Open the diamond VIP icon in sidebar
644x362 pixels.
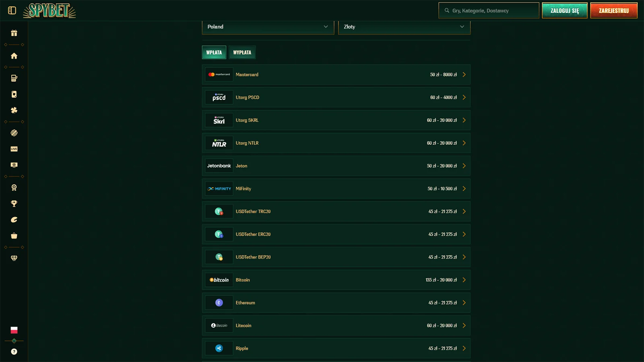[x=14, y=258]
